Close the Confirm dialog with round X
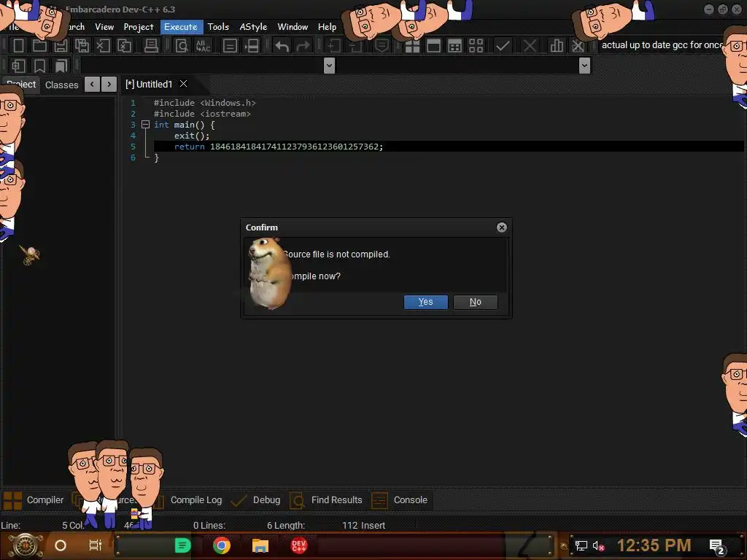The width and height of the screenshot is (747, 560). click(x=502, y=227)
